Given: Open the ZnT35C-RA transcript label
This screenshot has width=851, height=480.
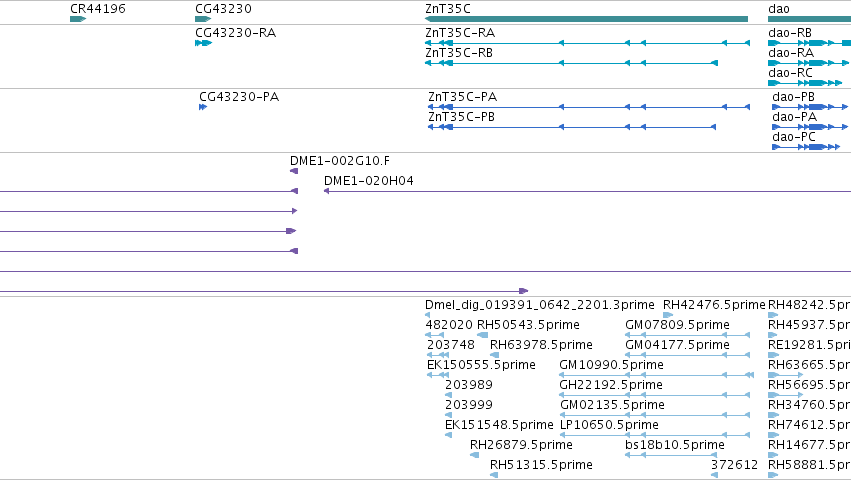Looking at the screenshot, I should [460, 33].
